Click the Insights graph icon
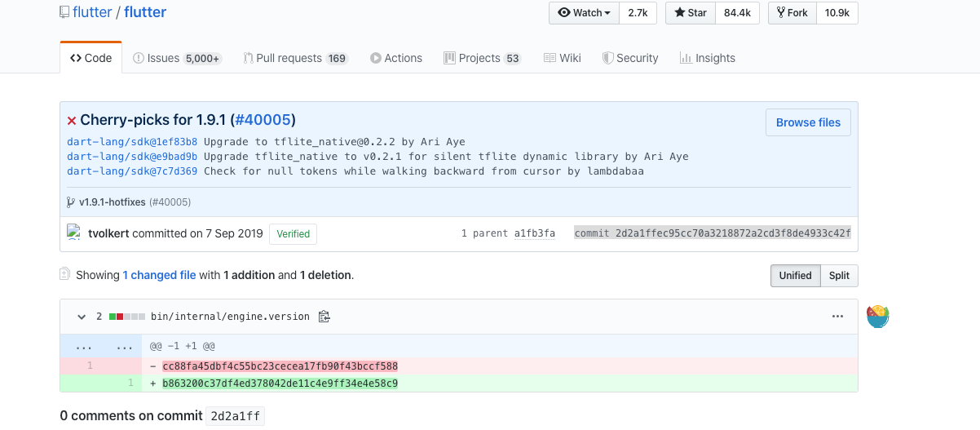The image size is (980, 430). 686,58
